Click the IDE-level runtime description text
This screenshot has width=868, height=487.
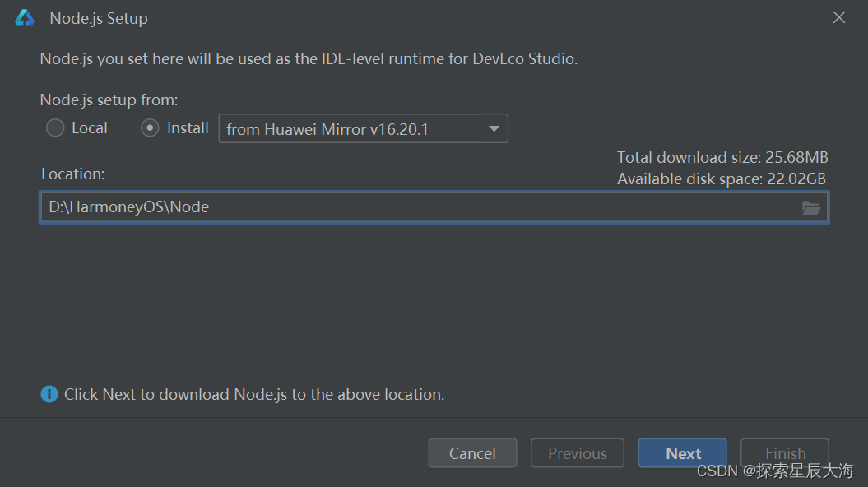click(309, 59)
